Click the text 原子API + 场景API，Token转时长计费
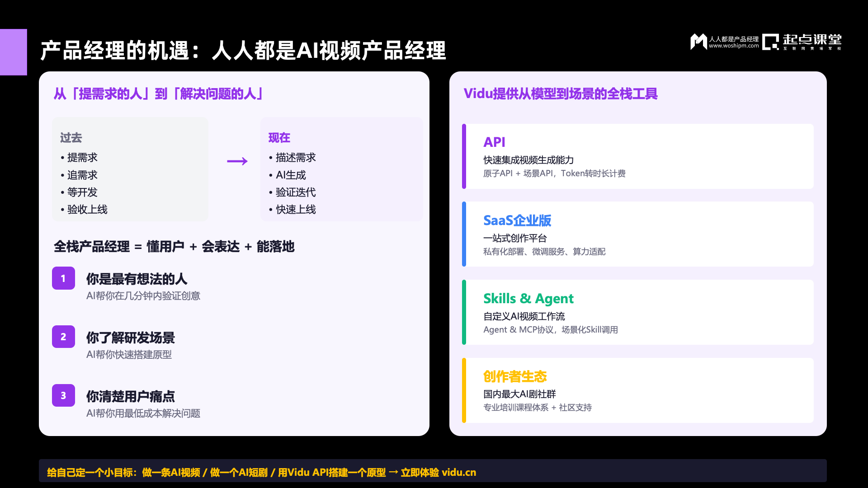 click(554, 174)
